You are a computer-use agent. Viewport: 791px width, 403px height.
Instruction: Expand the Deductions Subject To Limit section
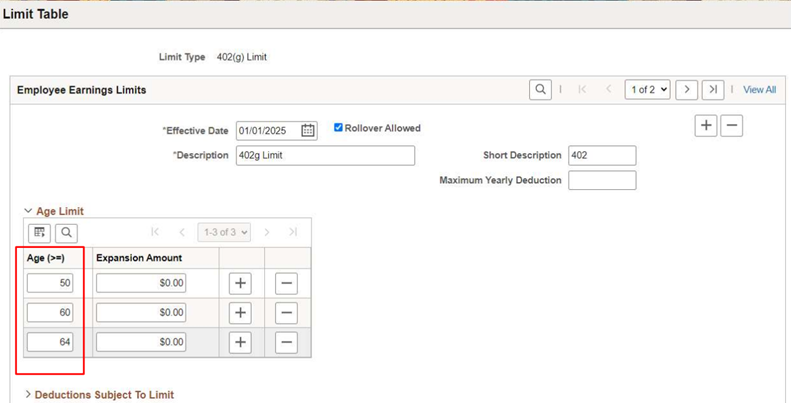coord(28,394)
